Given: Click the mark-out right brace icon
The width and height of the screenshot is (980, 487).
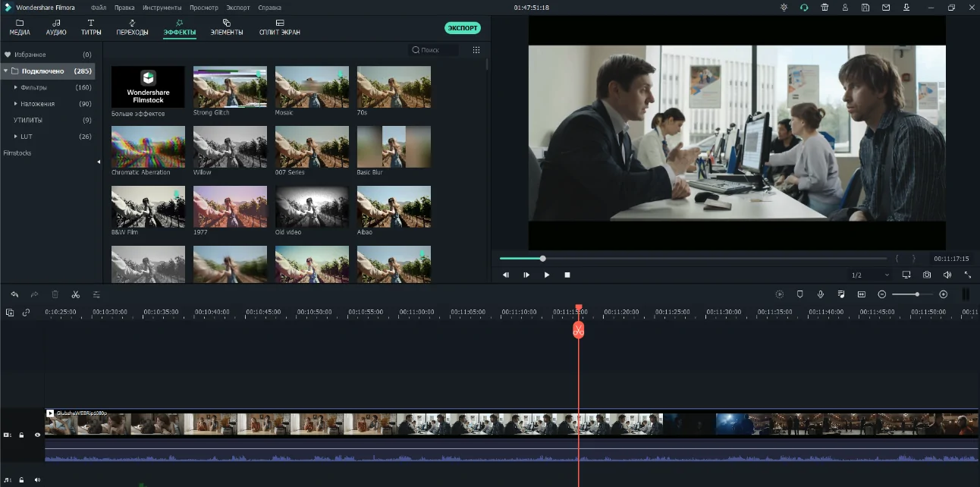Looking at the screenshot, I should [x=914, y=259].
